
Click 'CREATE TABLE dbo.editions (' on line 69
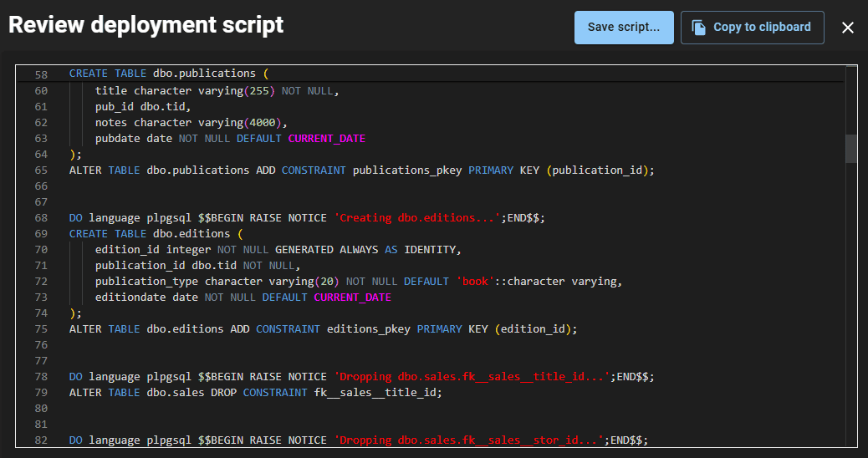[156, 234]
